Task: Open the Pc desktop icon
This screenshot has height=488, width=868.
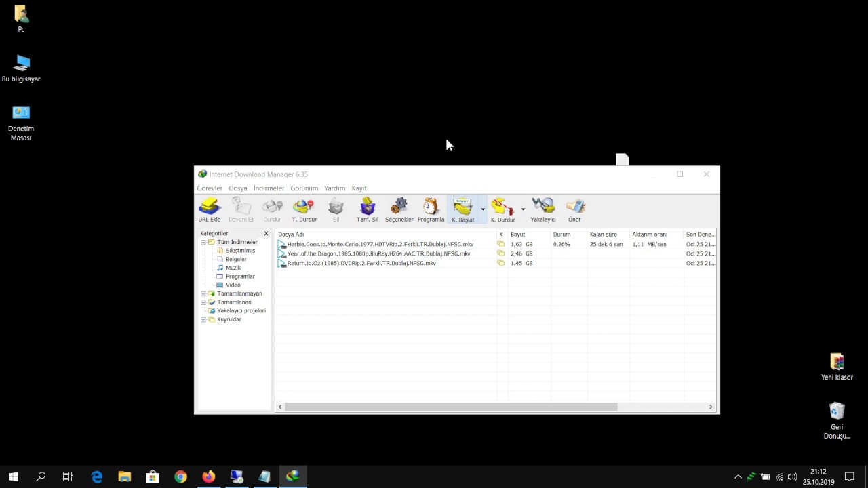Action: [21, 19]
